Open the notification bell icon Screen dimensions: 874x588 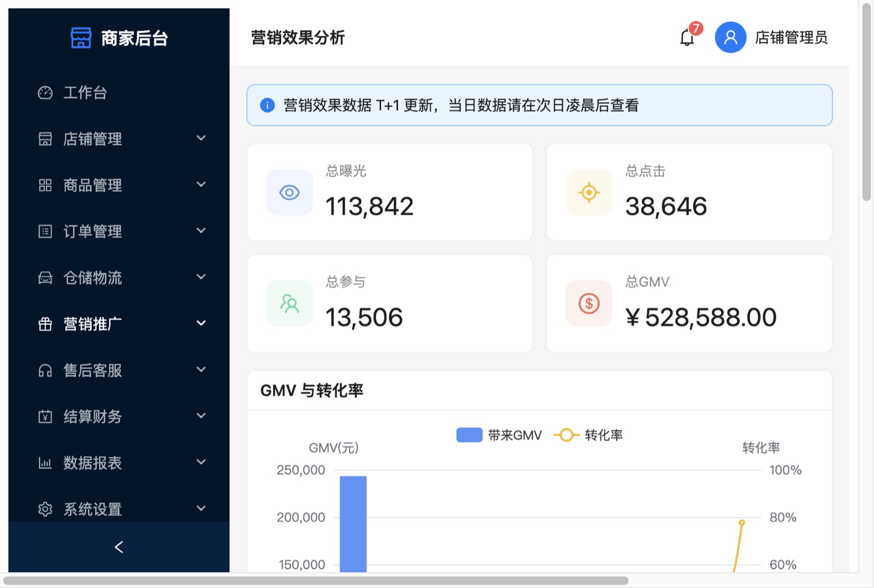687,38
